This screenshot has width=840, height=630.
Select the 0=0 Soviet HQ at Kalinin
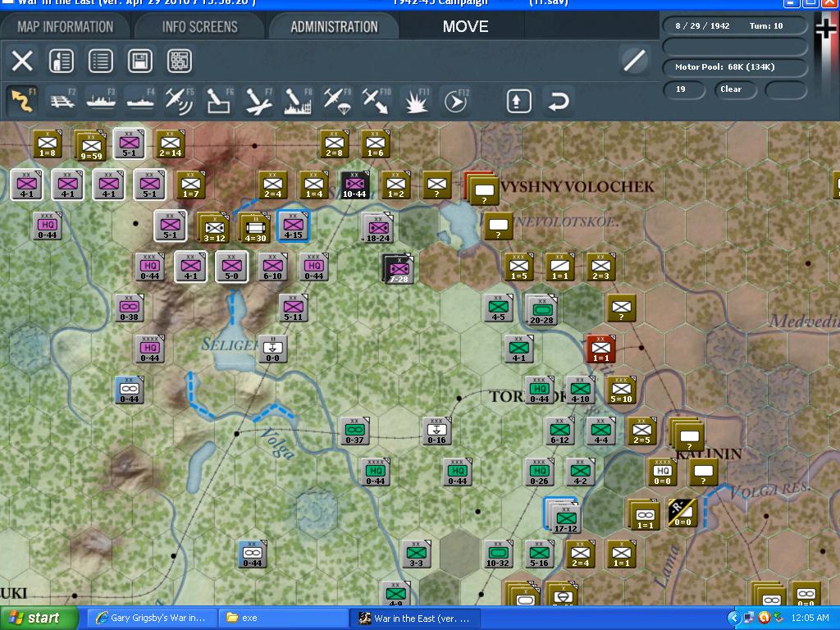click(x=662, y=472)
